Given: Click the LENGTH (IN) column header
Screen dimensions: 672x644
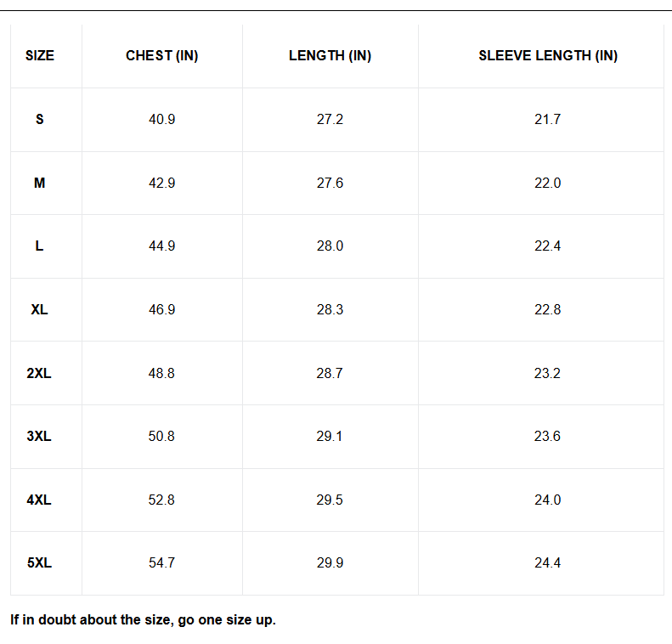Looking at the screenshot, I should 330,56.
